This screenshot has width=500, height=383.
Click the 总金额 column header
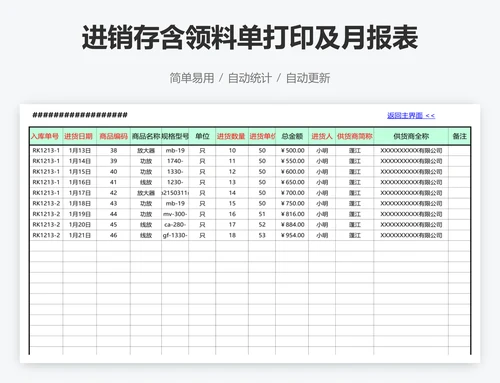coord(292,136)
